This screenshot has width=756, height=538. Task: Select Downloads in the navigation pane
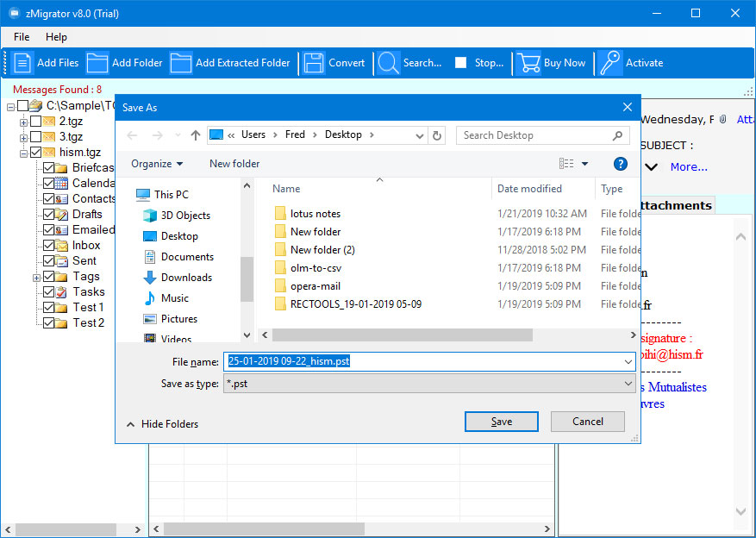[x=178, y=278]
